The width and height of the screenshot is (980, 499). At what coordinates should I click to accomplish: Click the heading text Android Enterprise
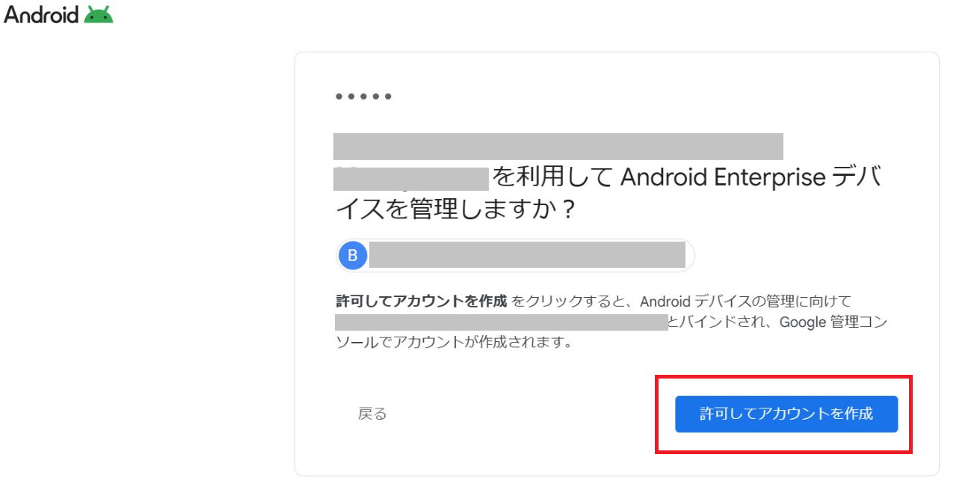723,178
